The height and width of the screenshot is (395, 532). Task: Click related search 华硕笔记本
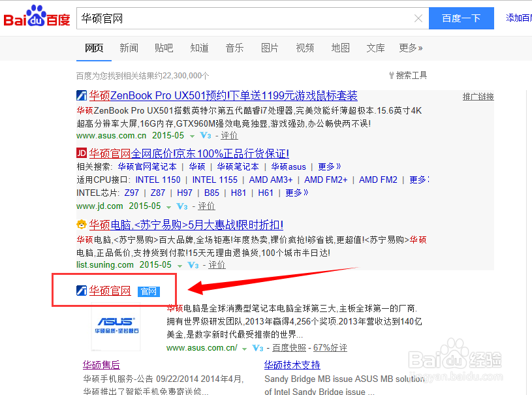(238, 166)
